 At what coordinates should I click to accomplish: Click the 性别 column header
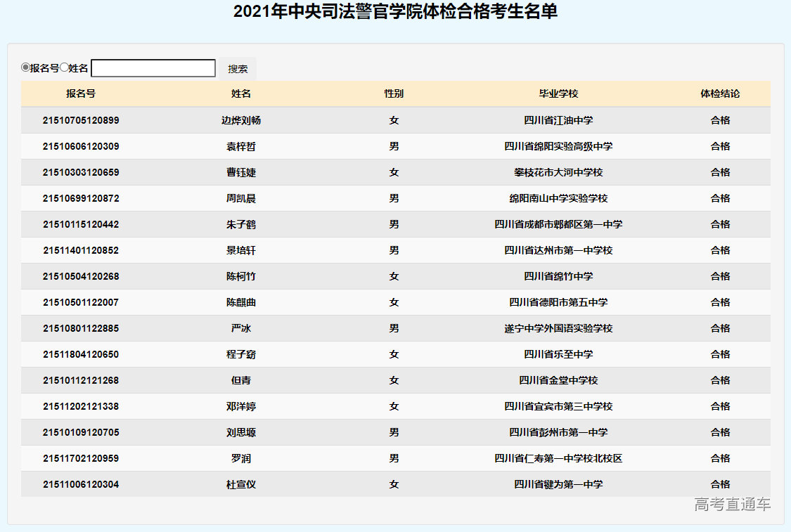point(394,93)
